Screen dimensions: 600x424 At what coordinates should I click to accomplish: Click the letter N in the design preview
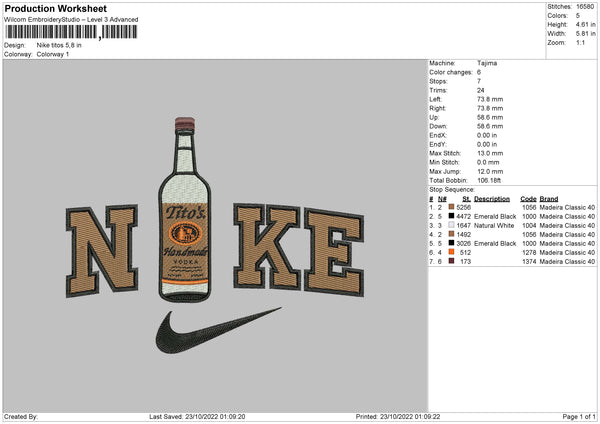pos(101,251)
